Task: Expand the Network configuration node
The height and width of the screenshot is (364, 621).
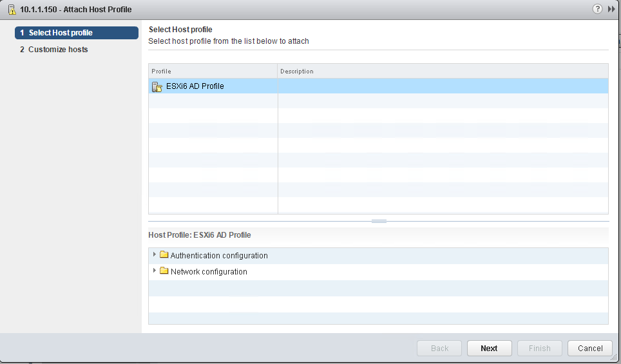Action: tap(155, 271)
